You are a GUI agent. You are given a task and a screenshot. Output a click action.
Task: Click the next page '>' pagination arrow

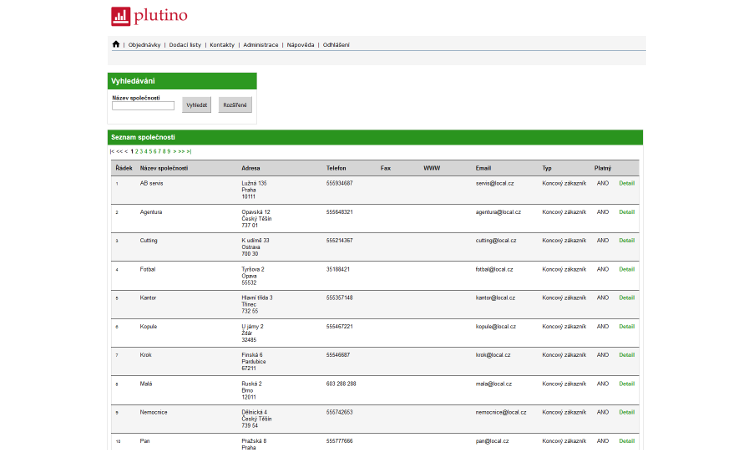[x=175, y=151]
